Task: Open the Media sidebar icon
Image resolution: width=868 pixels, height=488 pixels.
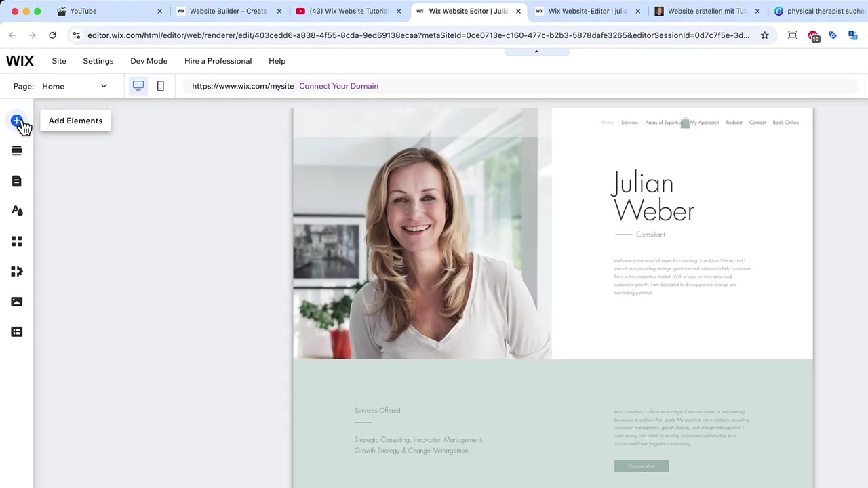Action: tap(17, 302)
